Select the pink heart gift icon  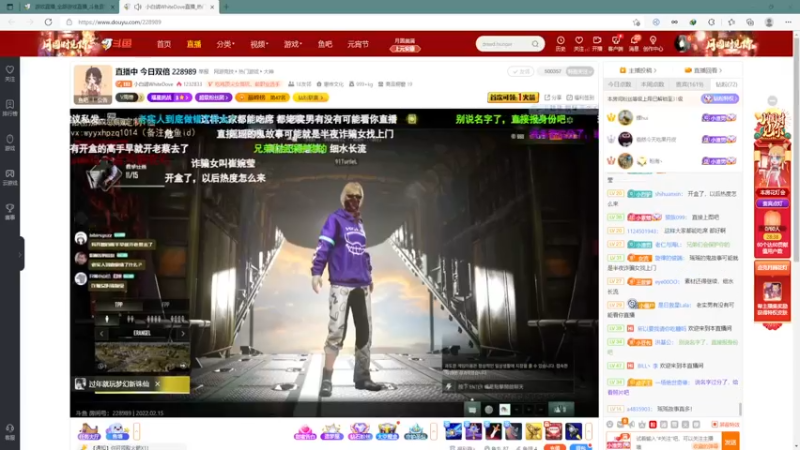(305, 432)
